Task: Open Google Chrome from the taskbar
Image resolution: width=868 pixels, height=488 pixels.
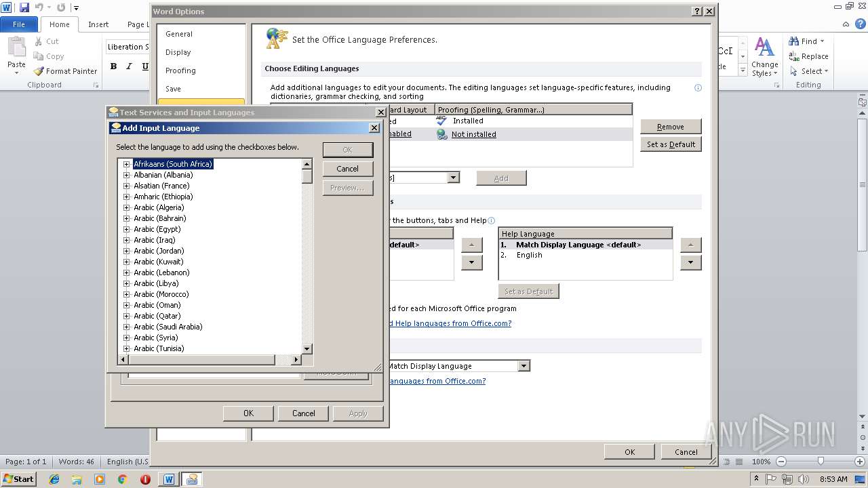Action: tap(123, 479)
